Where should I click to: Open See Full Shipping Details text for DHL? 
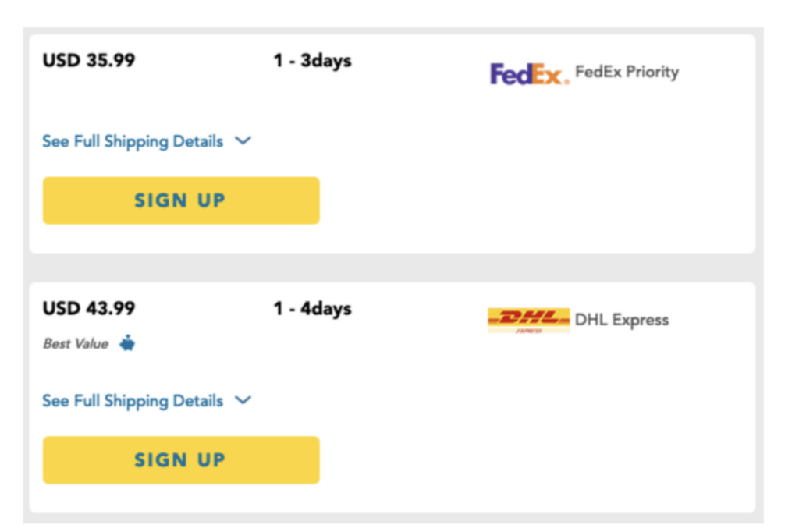(133, 401)
